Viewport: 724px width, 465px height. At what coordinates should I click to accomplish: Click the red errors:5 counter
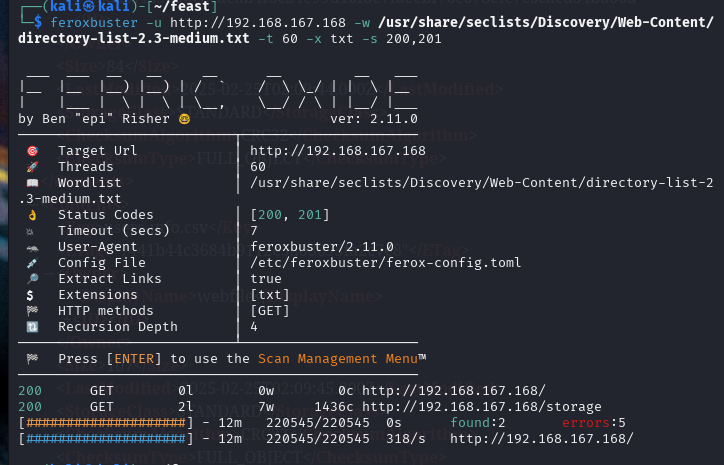(x=594, y=423)
